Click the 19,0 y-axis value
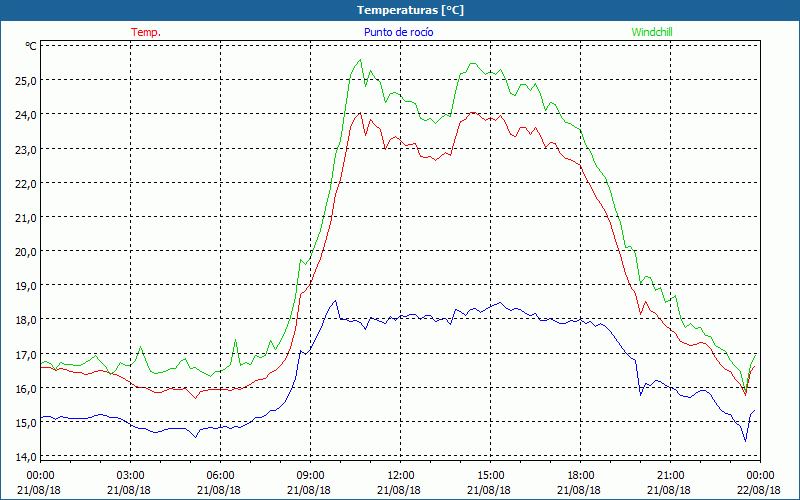Viewport: 800px width, 500px height. click(x=26, y=286)
